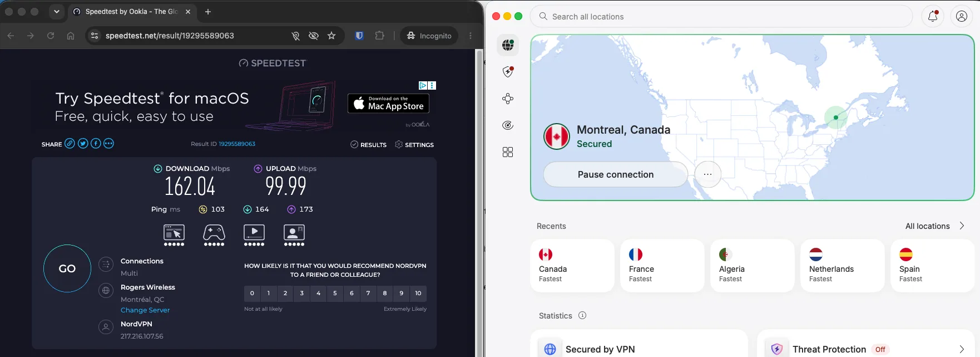Open NordVPN notifications bell
Image resolution: width=980 pixels, height=357 pixels.
pos(933,17)
